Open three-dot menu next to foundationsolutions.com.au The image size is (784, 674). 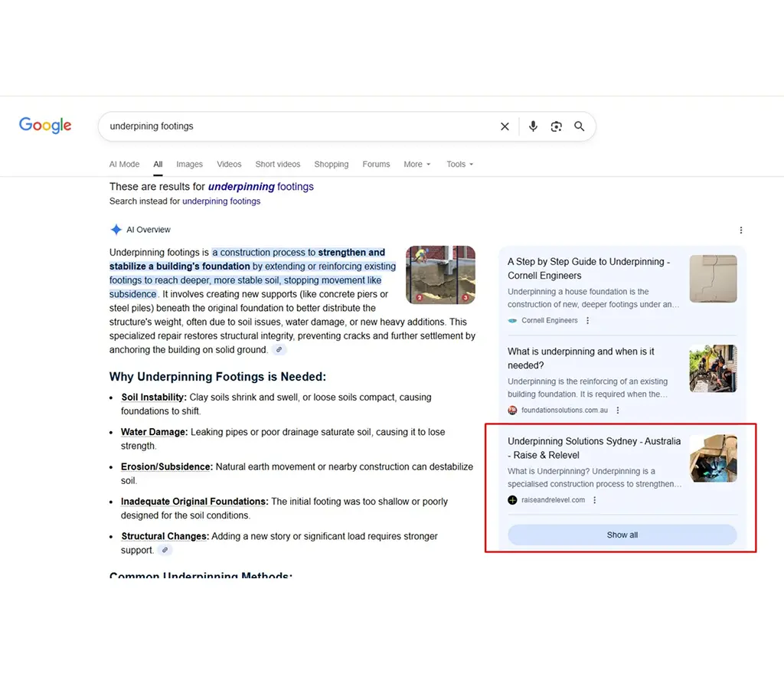[618, 411]
